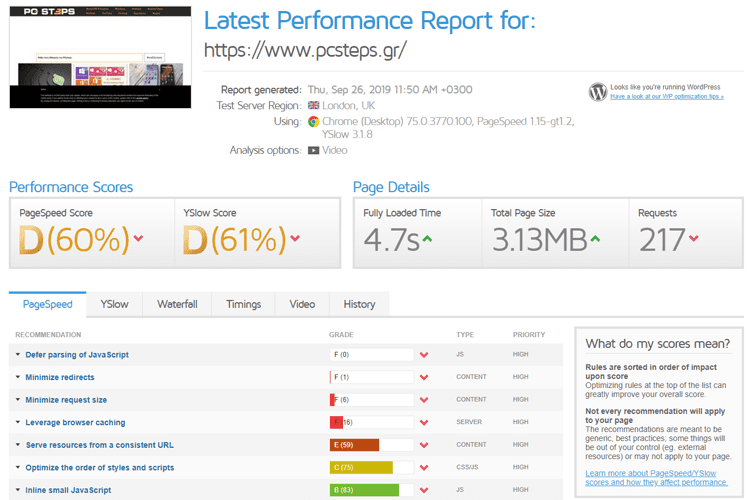Image resolution: width=750 pixels, height=500 pixels.
Task: Click the Requests down arrow indicator
Action: tap(694, 238)
